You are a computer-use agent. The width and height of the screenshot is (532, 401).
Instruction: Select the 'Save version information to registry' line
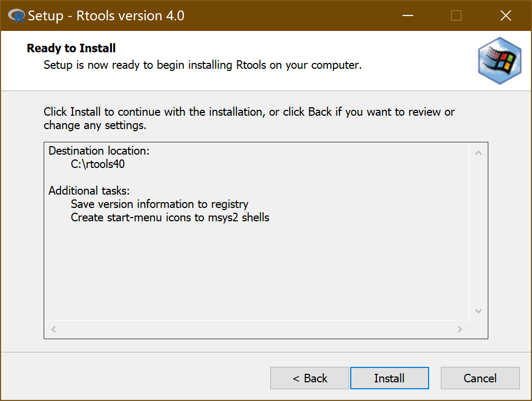pos(159,204)
